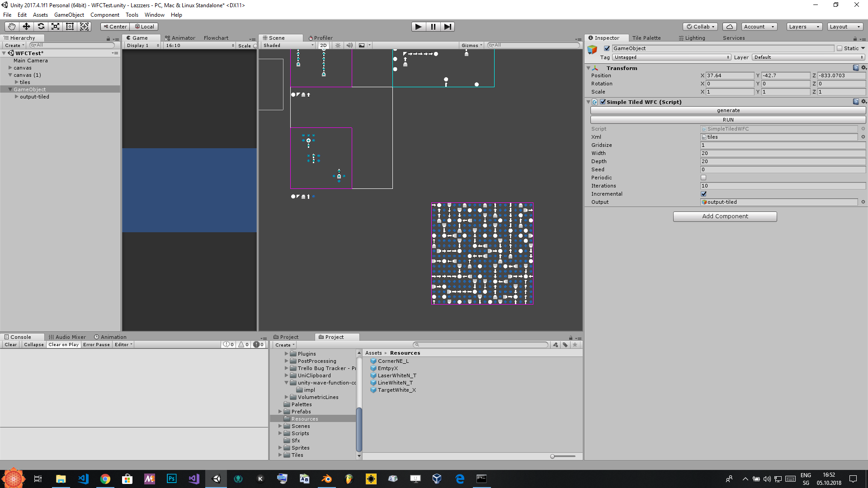868x488 pixels.
Task: Toggle Clear on Play in console
Action: pyautogui.click(x=63, y=344)
